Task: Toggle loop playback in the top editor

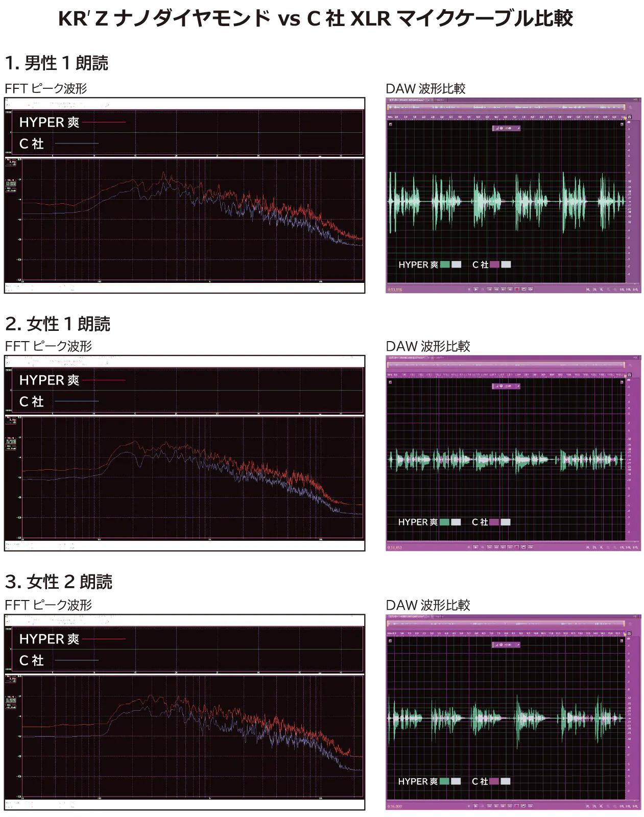Action: click(x=523, y=290)
